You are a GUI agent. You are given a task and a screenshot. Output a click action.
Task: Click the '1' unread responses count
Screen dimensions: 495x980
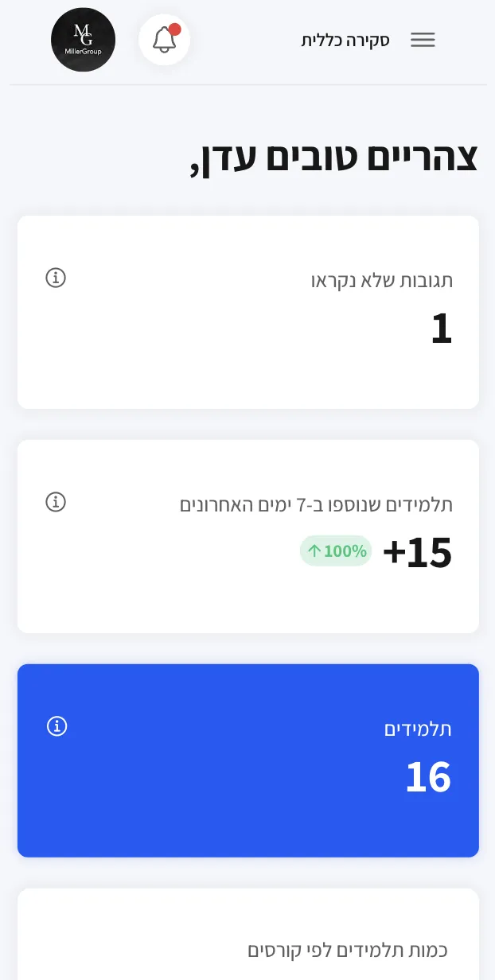point(441,329)
